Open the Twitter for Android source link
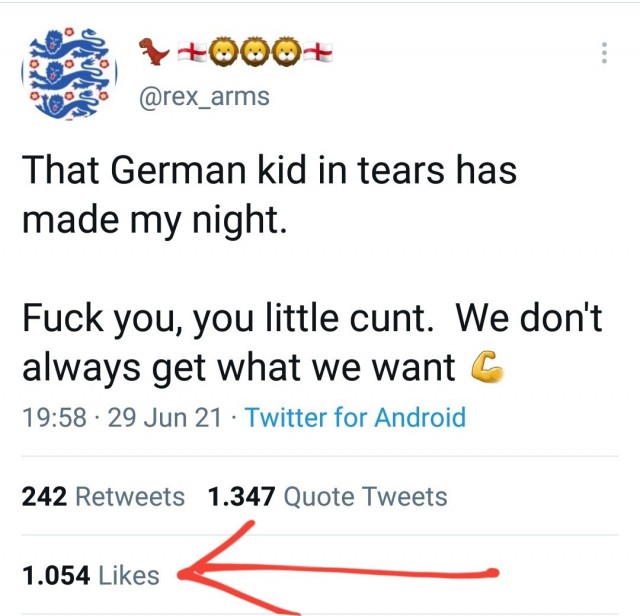The width and height of the screenshot is (640, 616). (355, 417)
